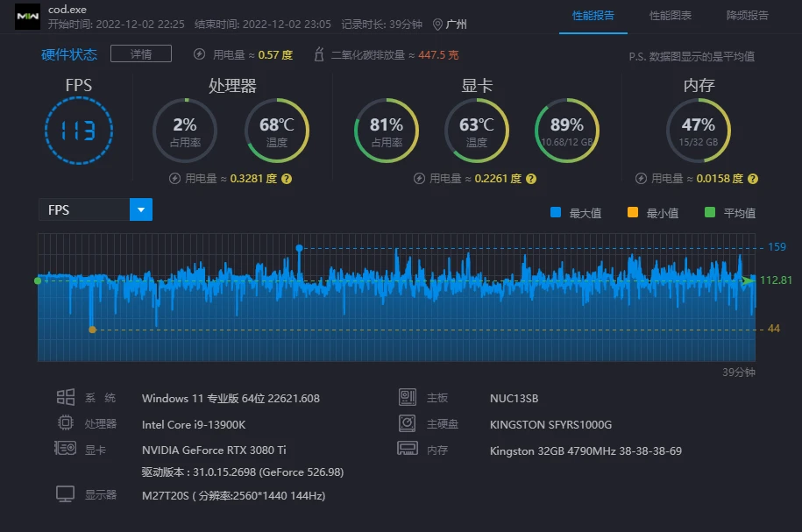This screenshot has width=802, height=532.
Task: Click the system (系统) icon beside Windows 11 info
Action: (66, 397)
